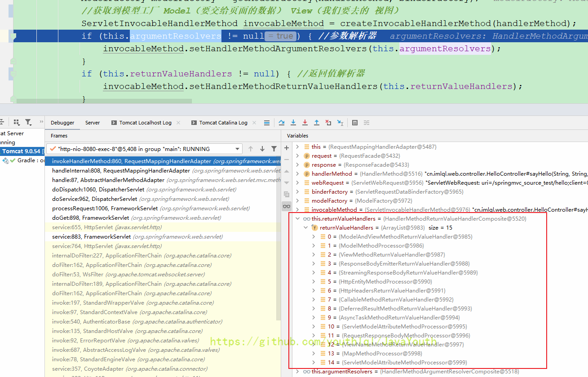Open the Tomcat Catalina Log tab
588x377 pixels.
click(x=223, y=123)
